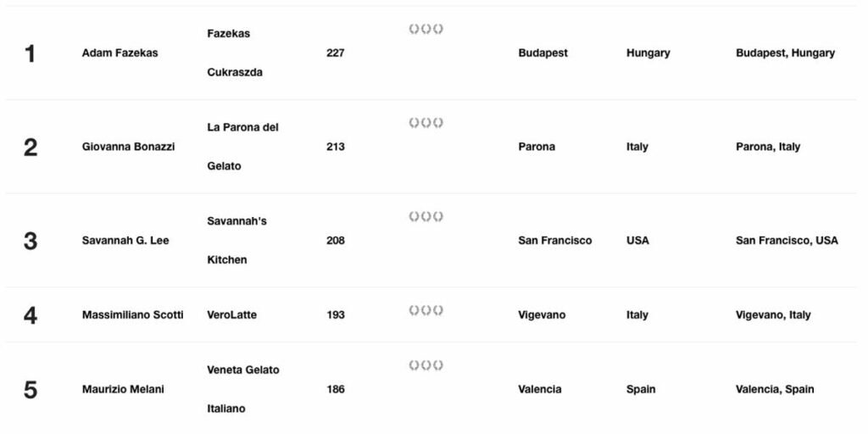868x434 pixels.
Task: Click the award icons in Maurizio Melani row
Action: 426,365
